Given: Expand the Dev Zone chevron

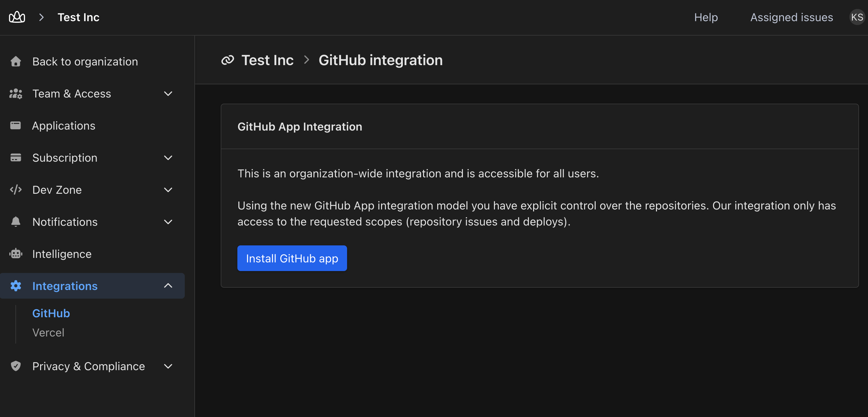Looking at the screenshot, I should [x=168, y=190].
